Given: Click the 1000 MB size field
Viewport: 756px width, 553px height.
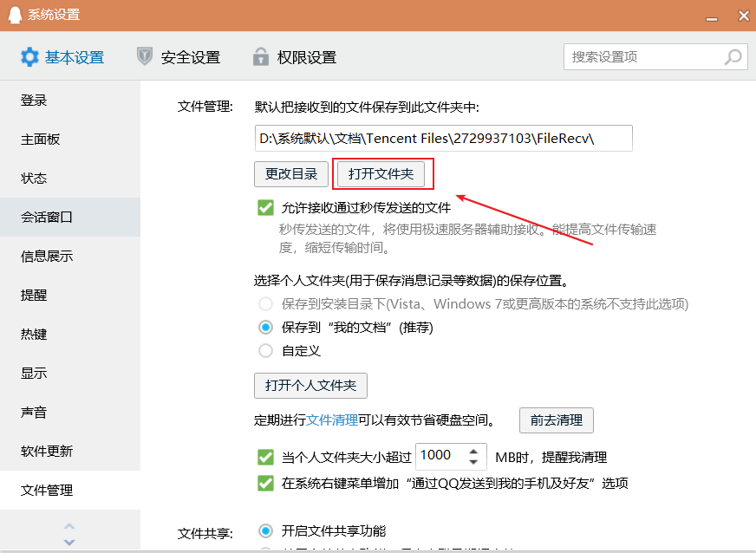Looking at the screenshot, I should tap(451, 456).
